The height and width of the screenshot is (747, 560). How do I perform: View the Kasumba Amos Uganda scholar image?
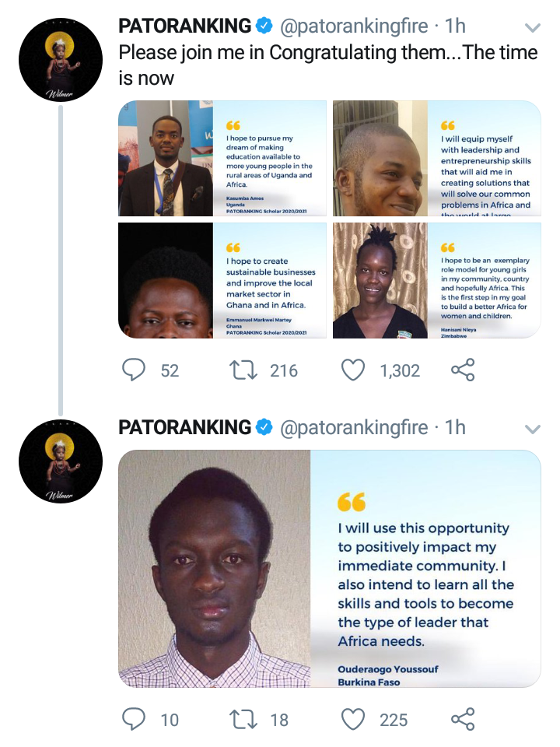(222, 158)
